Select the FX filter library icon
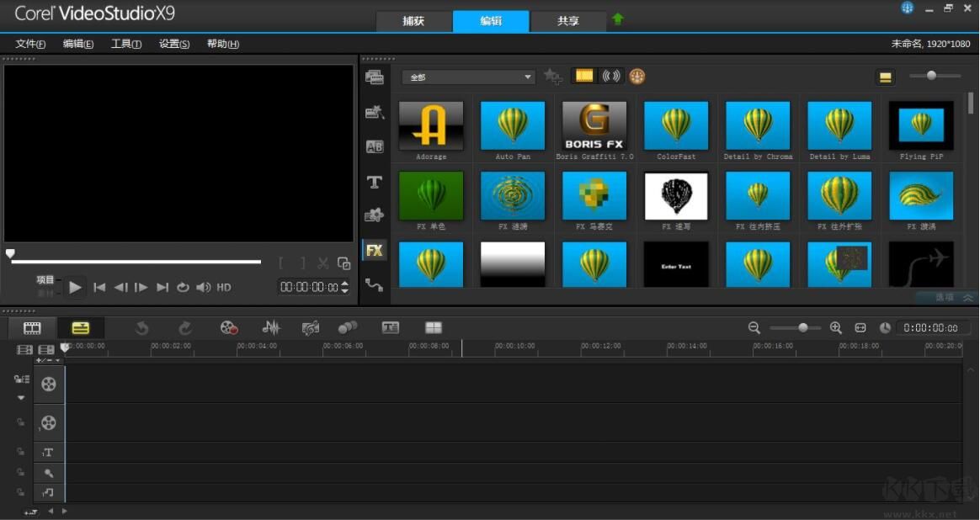The height and width of the screenshot is (520, 980). pyautogui.click(x=375, y=251)
